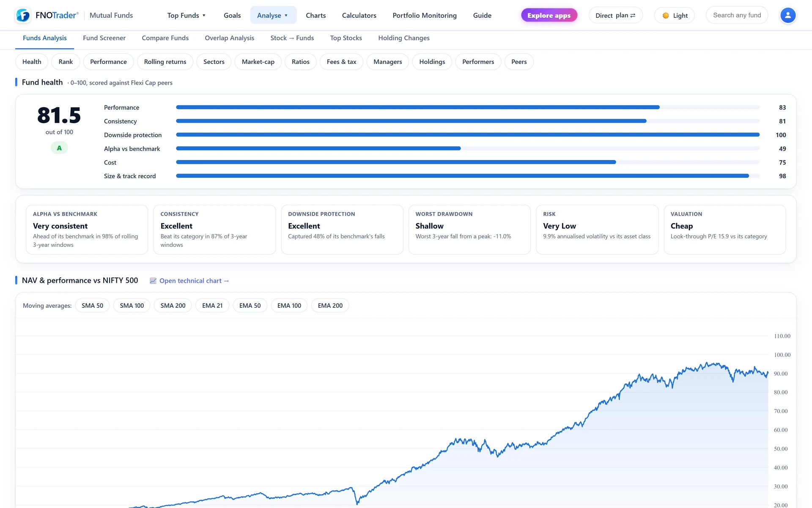Jump to the Fees & tax section
The width and height of the screenshot is (812, 508).
[x=341, y=62]
